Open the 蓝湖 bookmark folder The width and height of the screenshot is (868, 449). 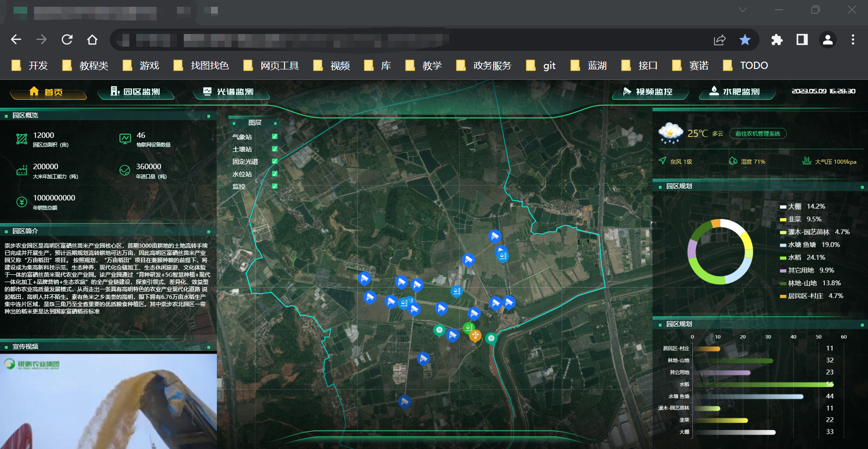(x=589, y=66)
